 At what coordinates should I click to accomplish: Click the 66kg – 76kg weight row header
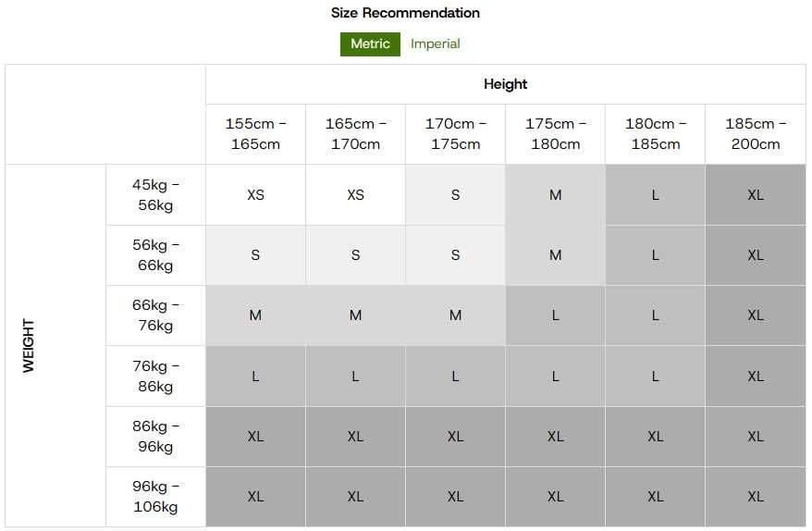pos(155,315)
